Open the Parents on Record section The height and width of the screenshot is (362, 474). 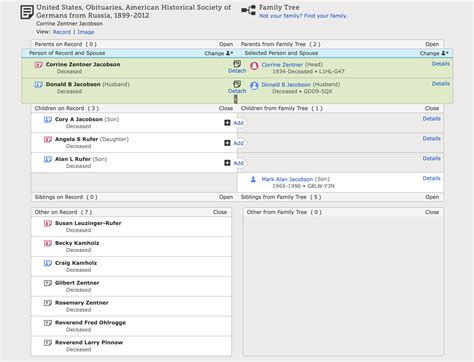[226, 44]
